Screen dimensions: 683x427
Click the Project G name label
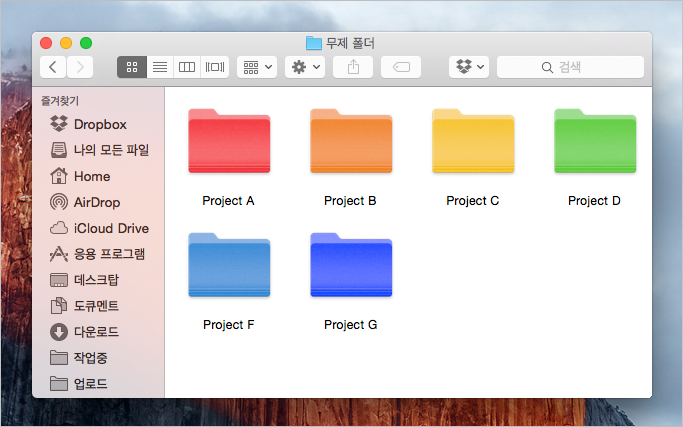[351, 325]
